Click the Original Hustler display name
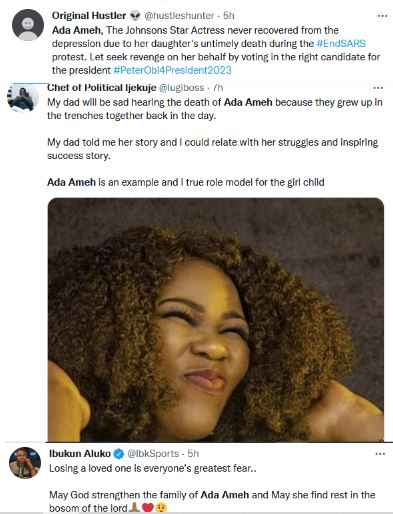 click(89, 16)
